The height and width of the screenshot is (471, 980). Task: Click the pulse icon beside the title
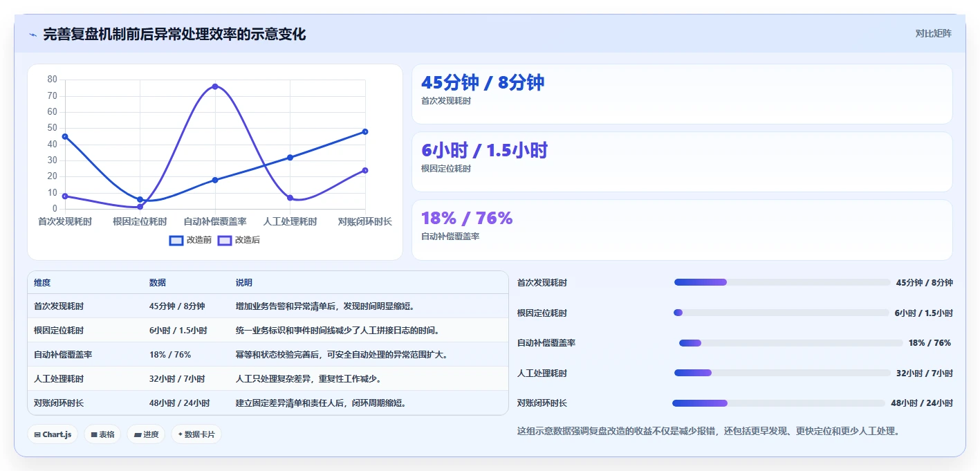[x=33, y=35]
